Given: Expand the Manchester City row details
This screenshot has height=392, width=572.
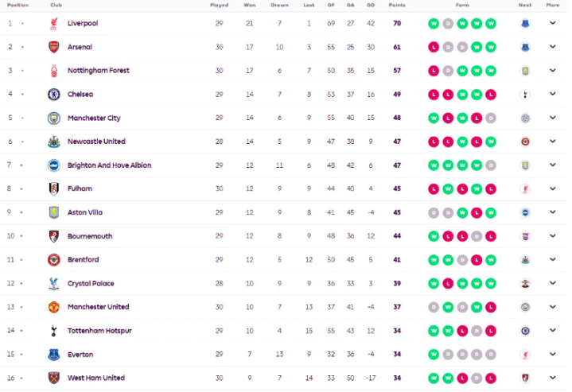Looking at the screenshot, I should (x=553, y=118).
